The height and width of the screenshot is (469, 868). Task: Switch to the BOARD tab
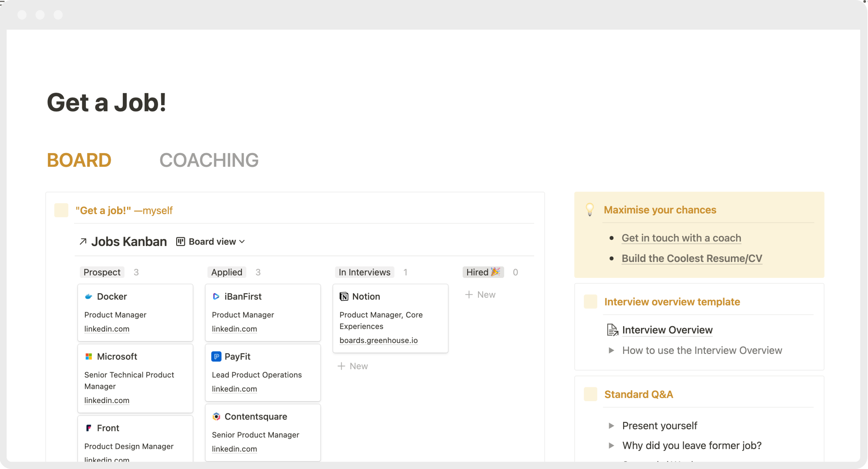pyautogui.click(x=79, y=160)
